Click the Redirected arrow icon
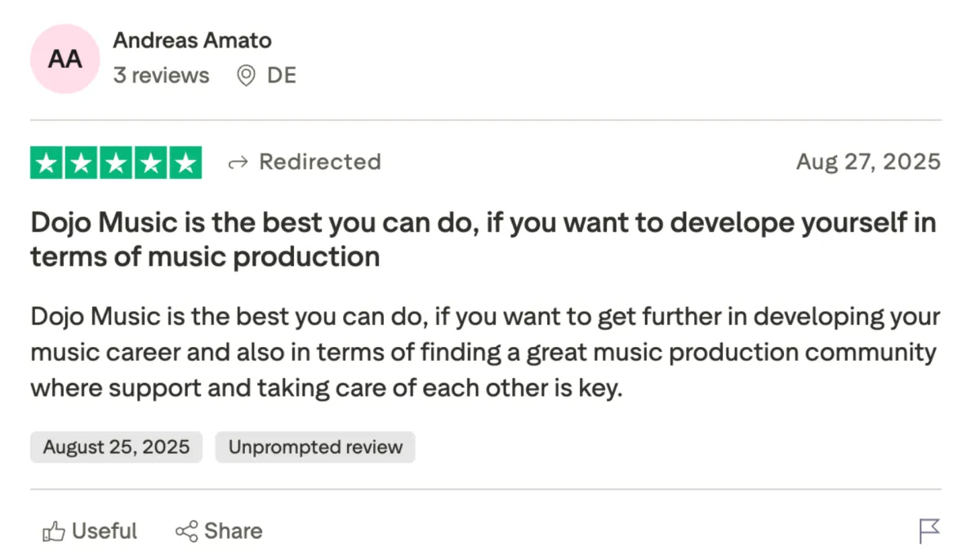 pyautogui.click(x=238, y=162)
